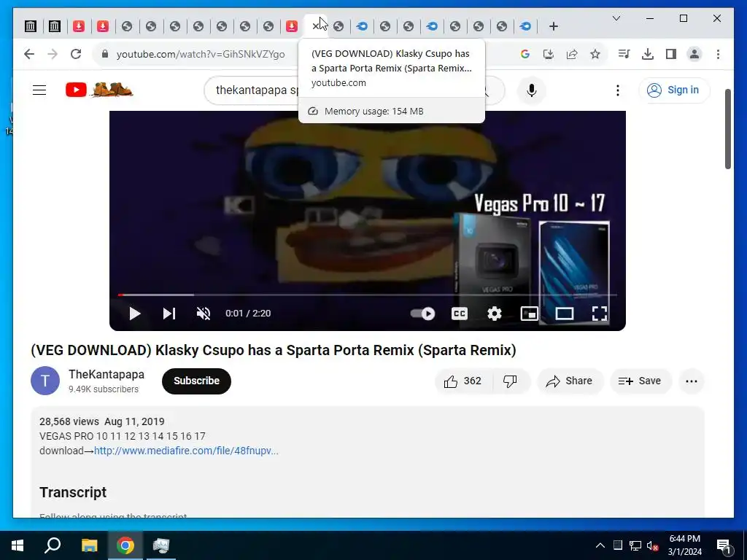747x560 pixels.
Task: Reload the YouTube page
Action: coord(76,54)
